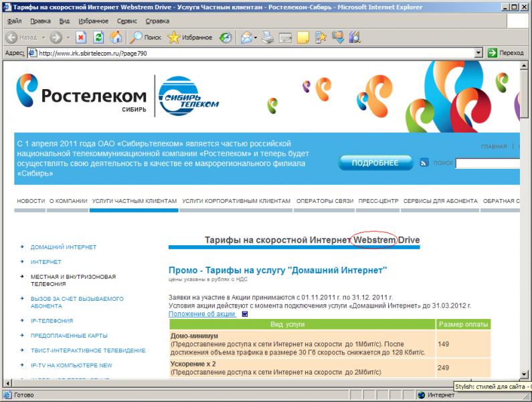532x402 pixels.
Task: Click the horizontal scrollbar left arrow
Action: [7, 383]
